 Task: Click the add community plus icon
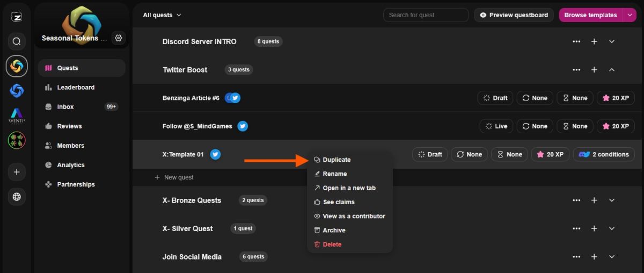click(17, 172)
